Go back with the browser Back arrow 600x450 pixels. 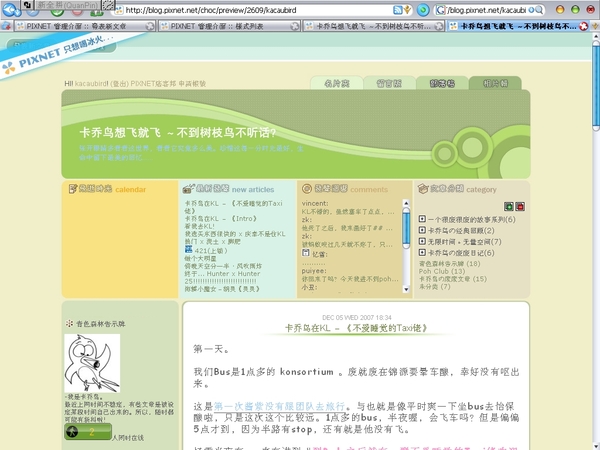coord(9,10)
